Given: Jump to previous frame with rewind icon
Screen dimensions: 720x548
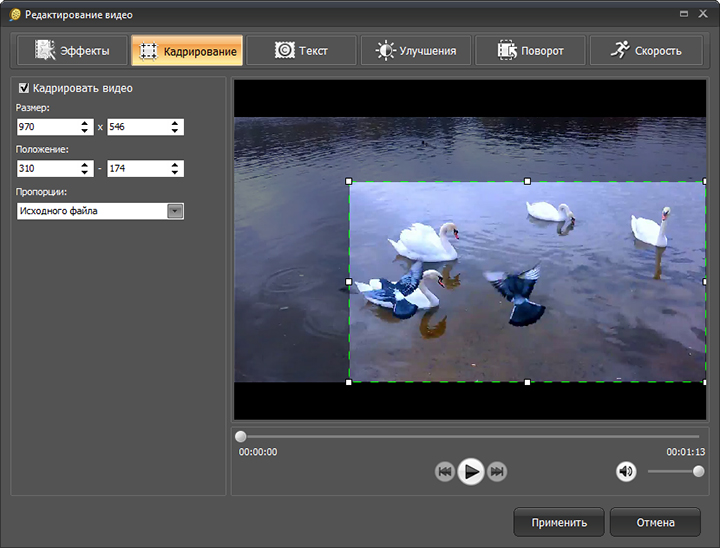Looking at the screenshot, I should pyautogui.click(x=445, y=472).
